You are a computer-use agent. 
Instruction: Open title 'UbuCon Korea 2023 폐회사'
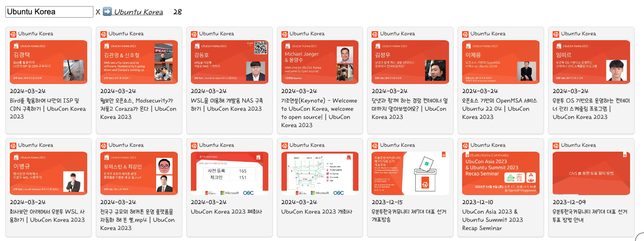227,212
